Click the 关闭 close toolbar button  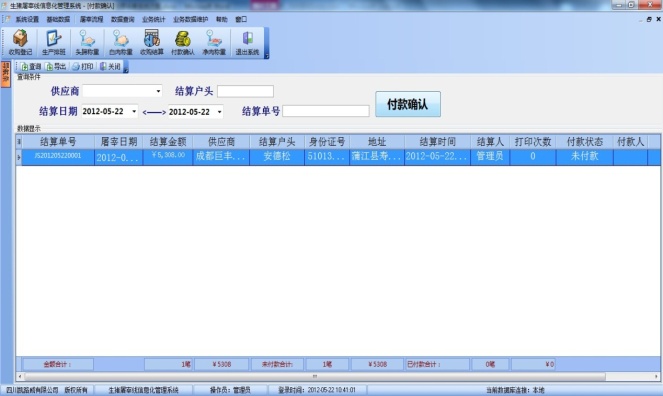pos(110,66)
